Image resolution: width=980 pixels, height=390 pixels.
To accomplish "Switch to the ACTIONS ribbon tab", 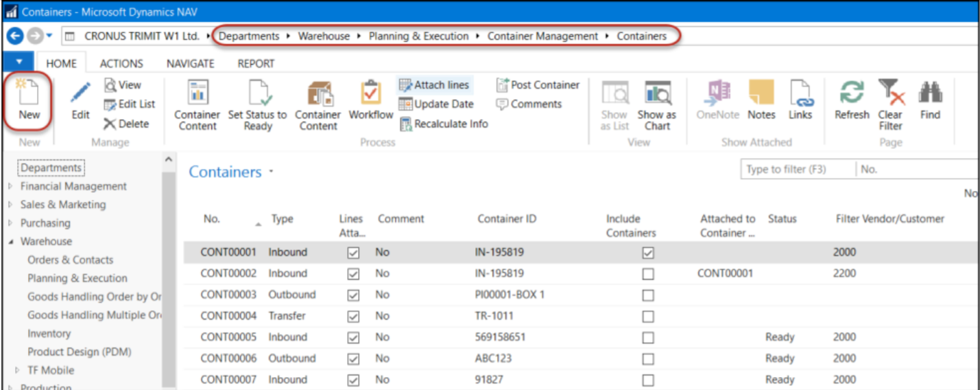I will 121,63.
